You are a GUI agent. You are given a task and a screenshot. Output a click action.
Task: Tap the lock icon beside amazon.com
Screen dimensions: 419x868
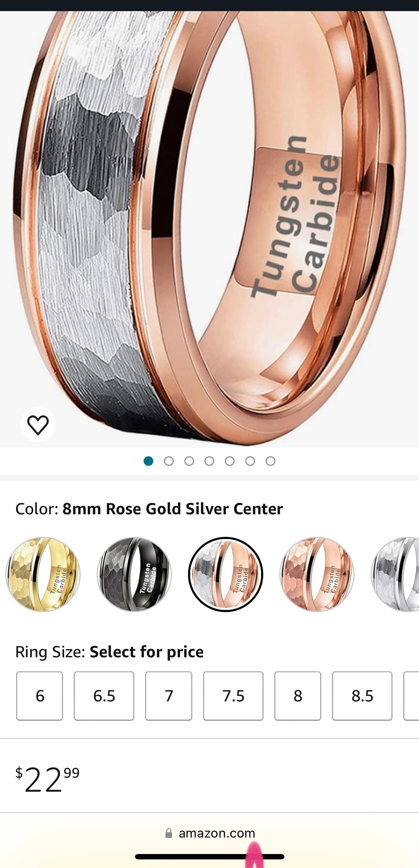point(168,833)
